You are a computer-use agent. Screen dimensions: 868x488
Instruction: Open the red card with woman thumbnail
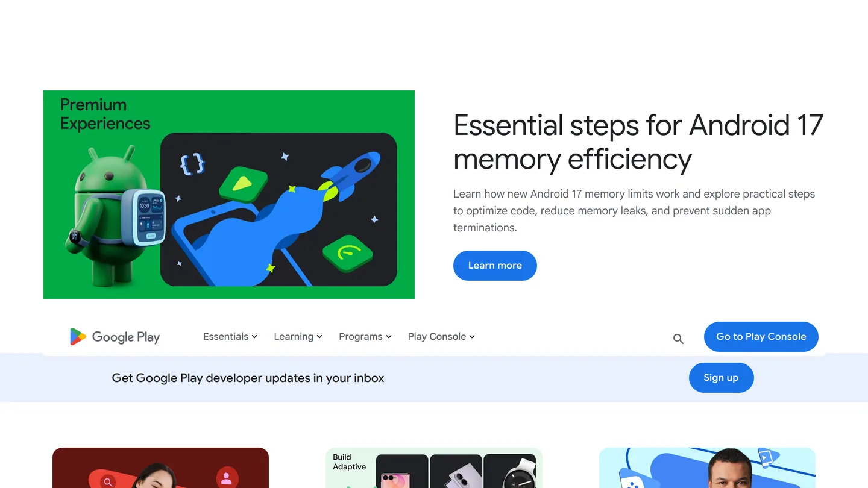160,468
